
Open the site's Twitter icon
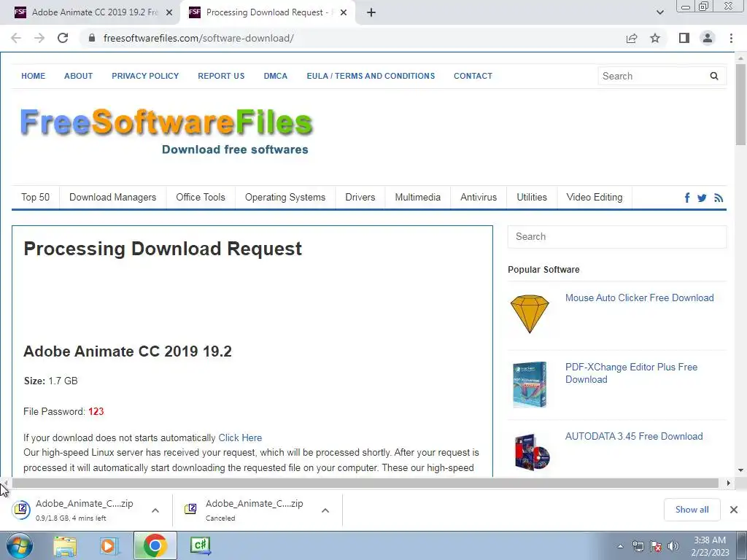tap(702, 198)
